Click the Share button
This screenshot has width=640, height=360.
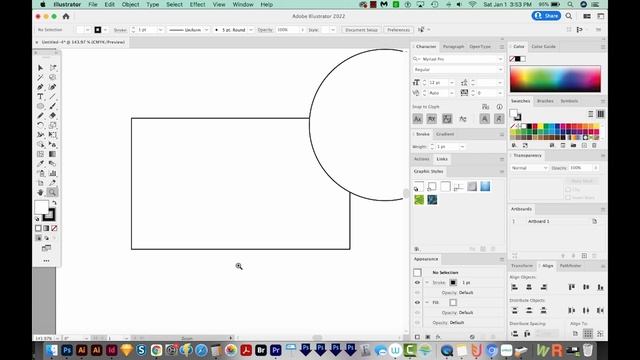(546, 16)
